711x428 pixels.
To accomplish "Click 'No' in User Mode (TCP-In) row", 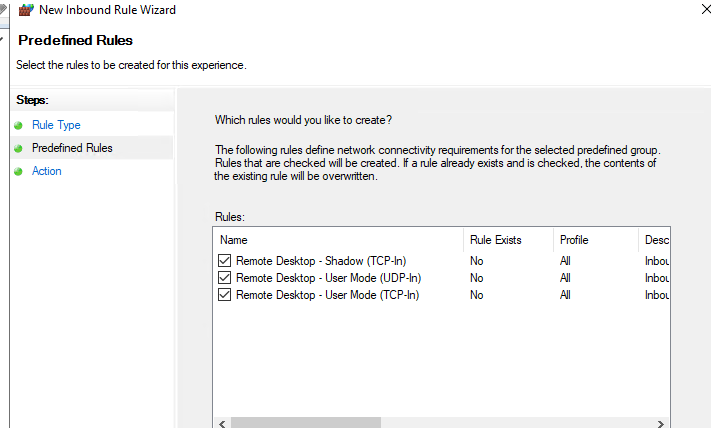I will coord(477,295).
